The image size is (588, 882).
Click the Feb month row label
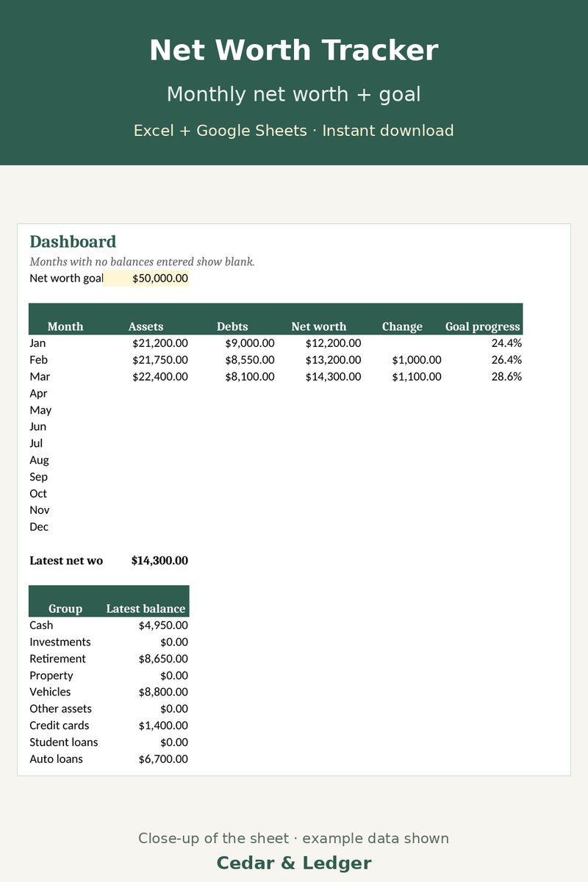[38, 359]
